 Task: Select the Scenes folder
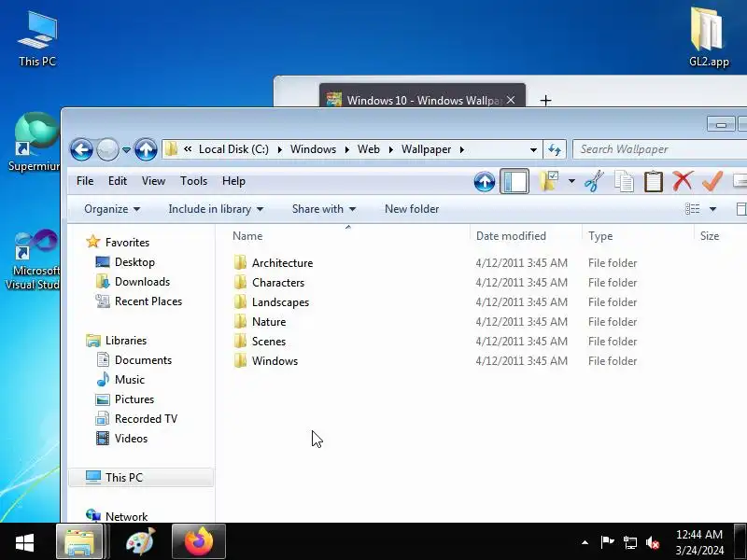point(269,342)
